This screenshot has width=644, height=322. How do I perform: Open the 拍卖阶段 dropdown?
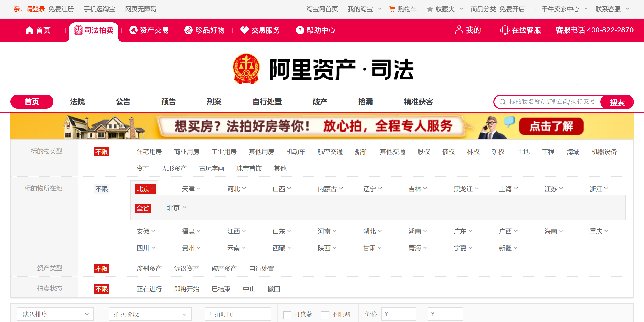click(150, 314)
